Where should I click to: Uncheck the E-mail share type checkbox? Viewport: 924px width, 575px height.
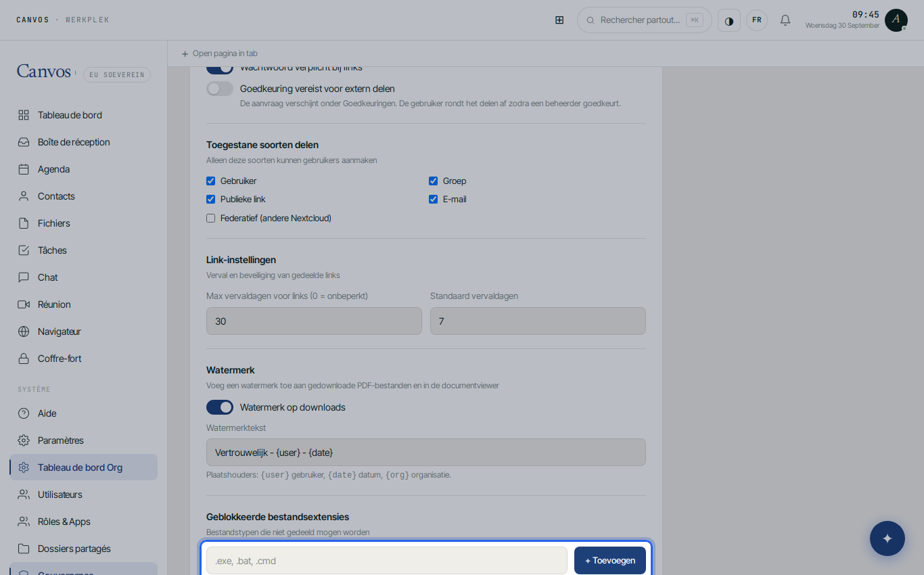[x=434, y=200]
